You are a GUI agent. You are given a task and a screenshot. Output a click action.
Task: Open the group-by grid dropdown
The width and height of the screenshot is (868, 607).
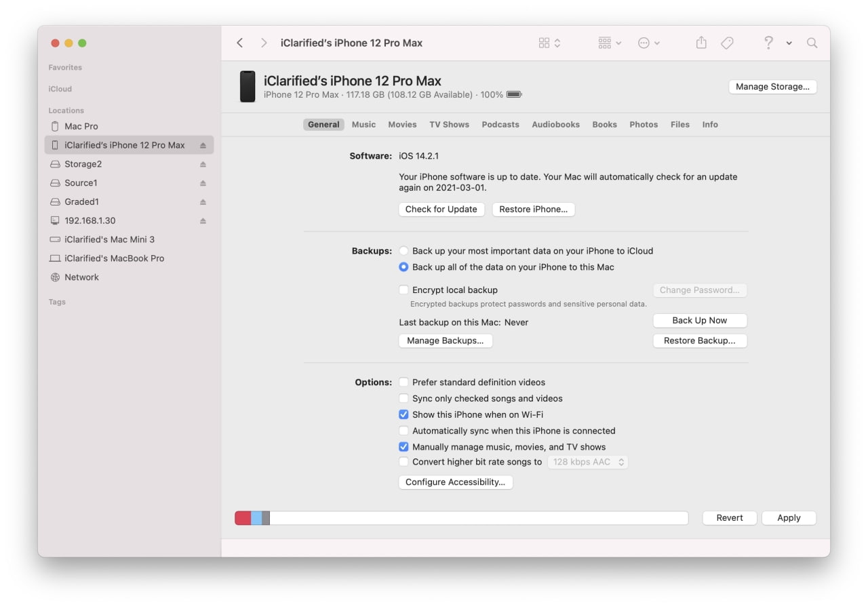(x=610, y=43)
